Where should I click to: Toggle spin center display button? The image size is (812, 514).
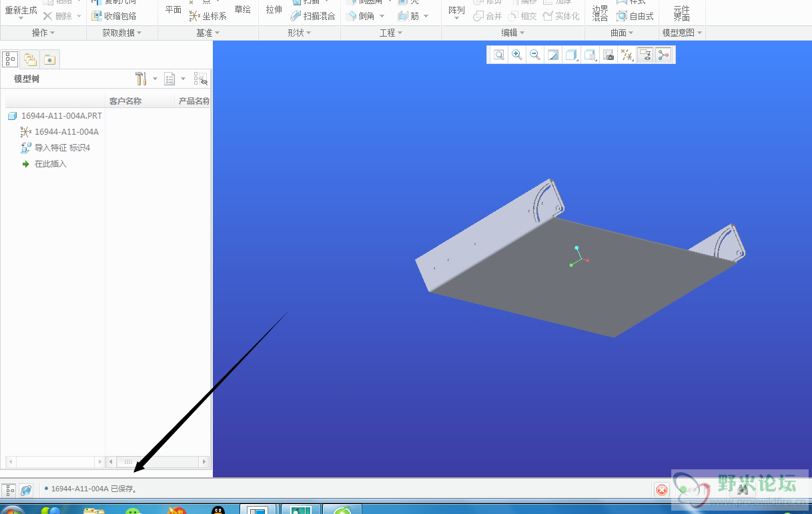point(663,55)
